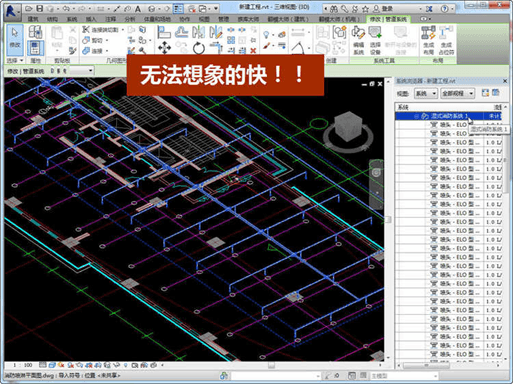Switch to the 视图 ribbon tab
Viewport: 513px width, 384px height.
(204, 19)
